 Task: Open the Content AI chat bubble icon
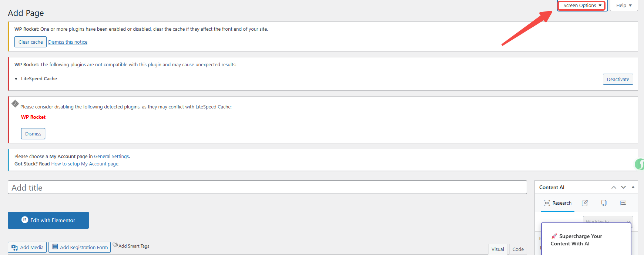pos(623,203)
